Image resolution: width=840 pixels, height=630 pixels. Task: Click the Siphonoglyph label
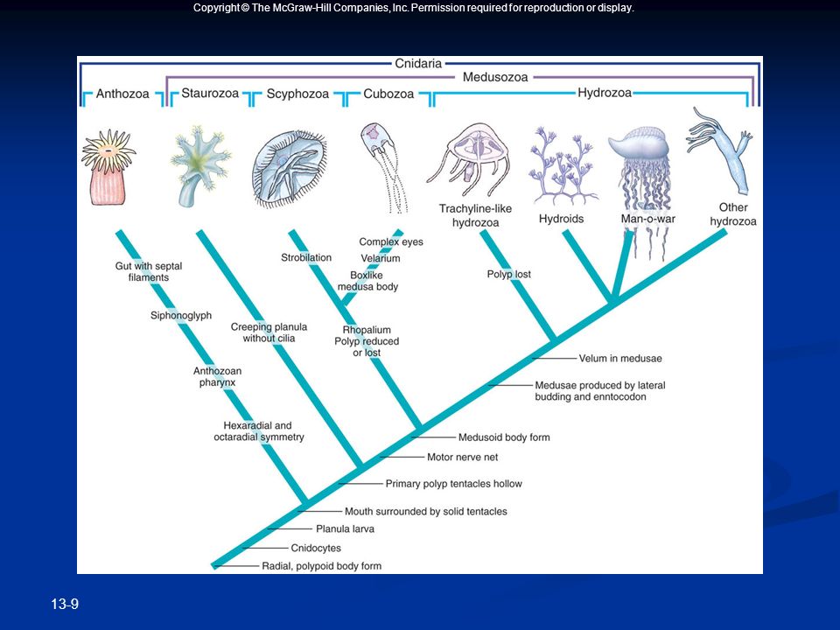point(181,316)
